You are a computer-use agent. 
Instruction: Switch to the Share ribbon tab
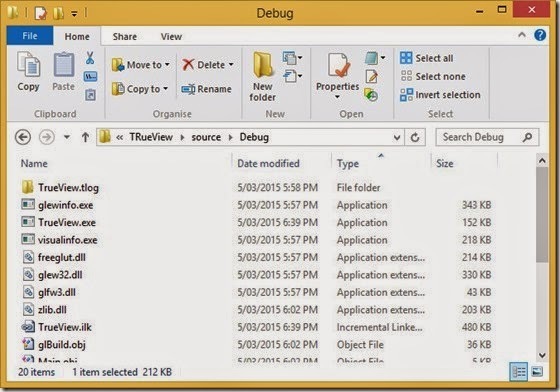pyautogui.click(x=125, y=36)
